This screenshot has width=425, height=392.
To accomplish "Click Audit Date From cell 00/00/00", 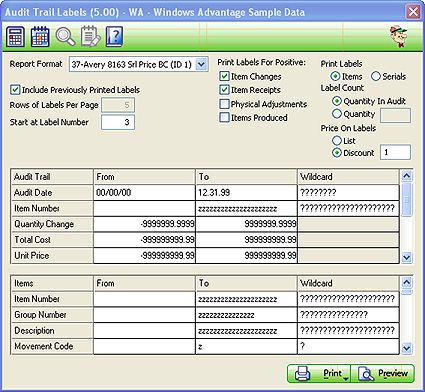I will [x=144, y=193].
